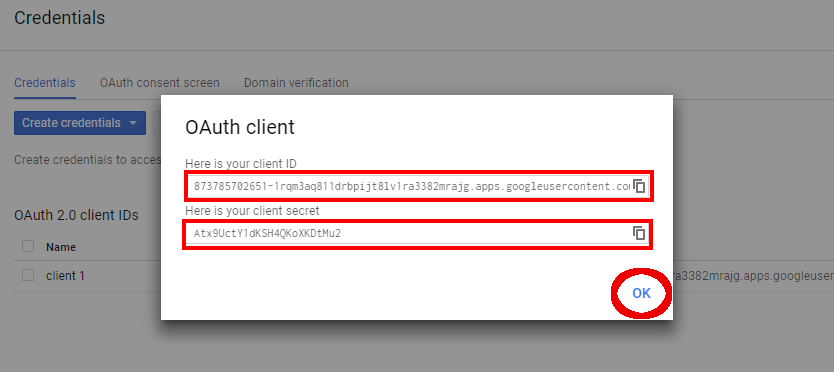Tick the select-all checkbox beside Name
The width and height of the screenshot is (834, 372).
coord(28,246)
